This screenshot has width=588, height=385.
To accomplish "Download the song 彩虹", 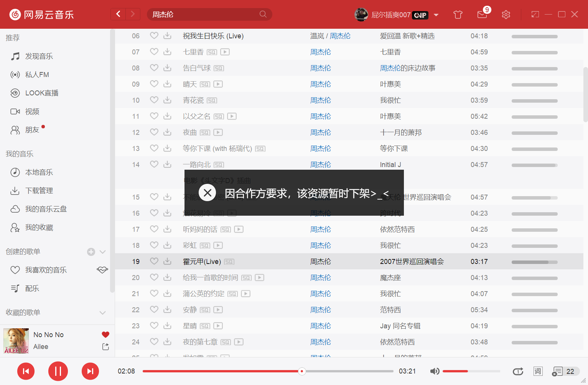I will 167,245.
